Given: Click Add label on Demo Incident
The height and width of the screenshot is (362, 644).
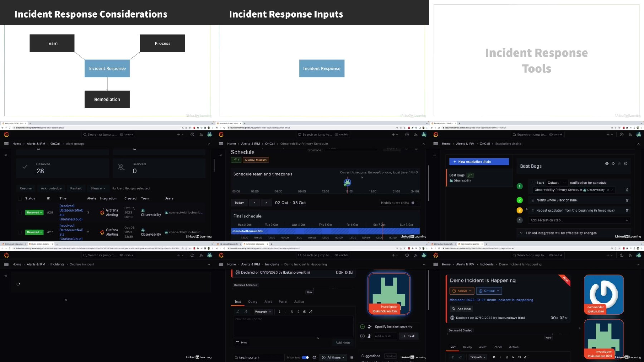Looking at the screenshot, I should coord(462,309).
